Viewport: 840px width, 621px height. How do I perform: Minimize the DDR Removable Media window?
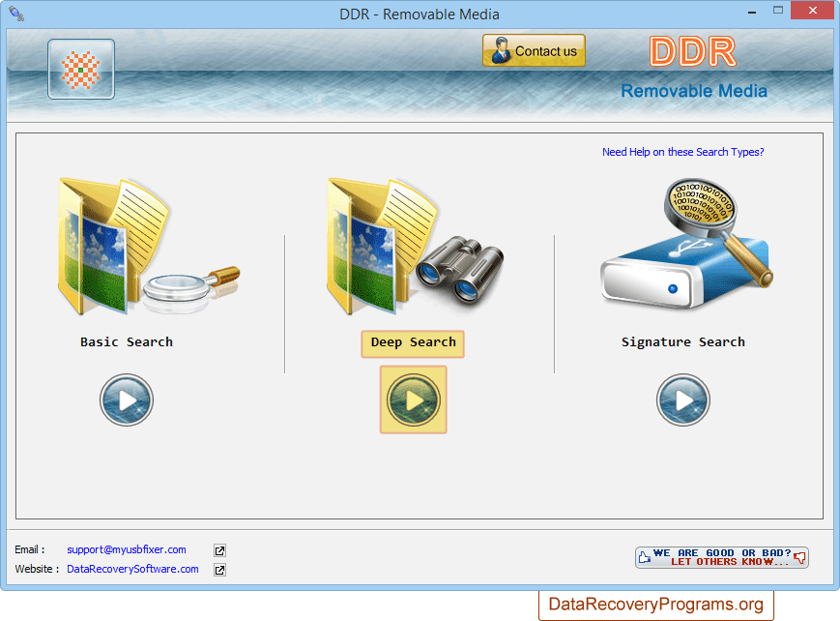pos(752,12)
